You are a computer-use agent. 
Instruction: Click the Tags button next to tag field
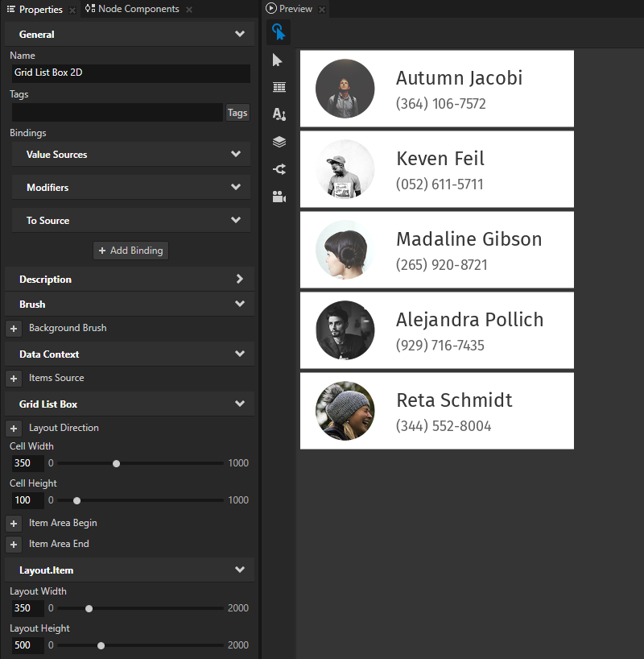(x=237, y=113)
